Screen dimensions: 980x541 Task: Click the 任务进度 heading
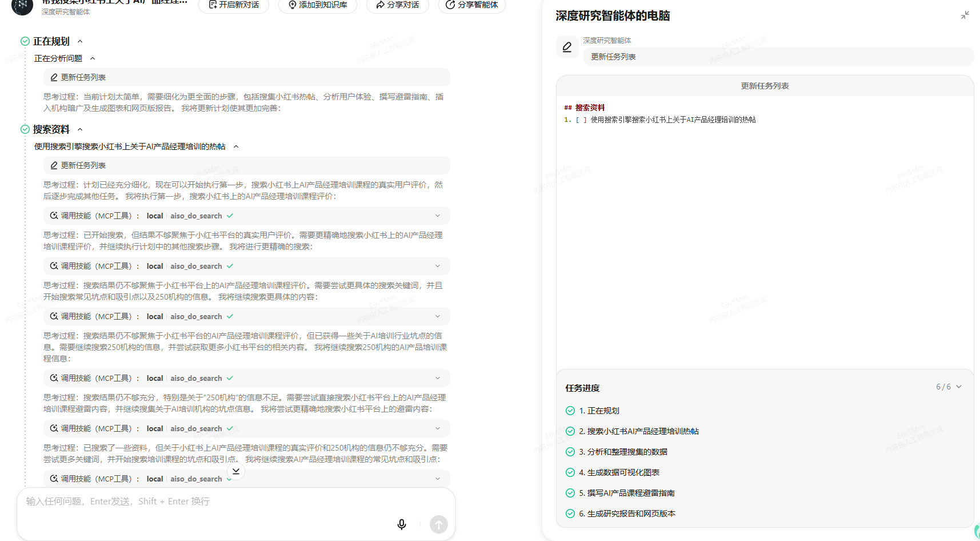(582, 388)
